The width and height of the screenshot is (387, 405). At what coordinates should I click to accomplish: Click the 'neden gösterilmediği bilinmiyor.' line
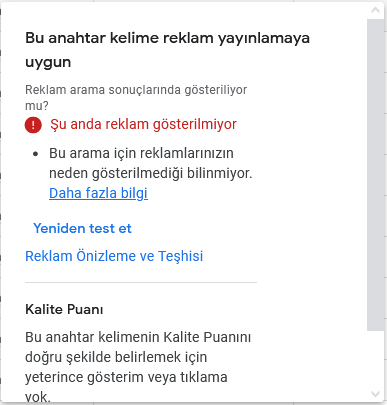pyautogui.click(x=151, y=173)
